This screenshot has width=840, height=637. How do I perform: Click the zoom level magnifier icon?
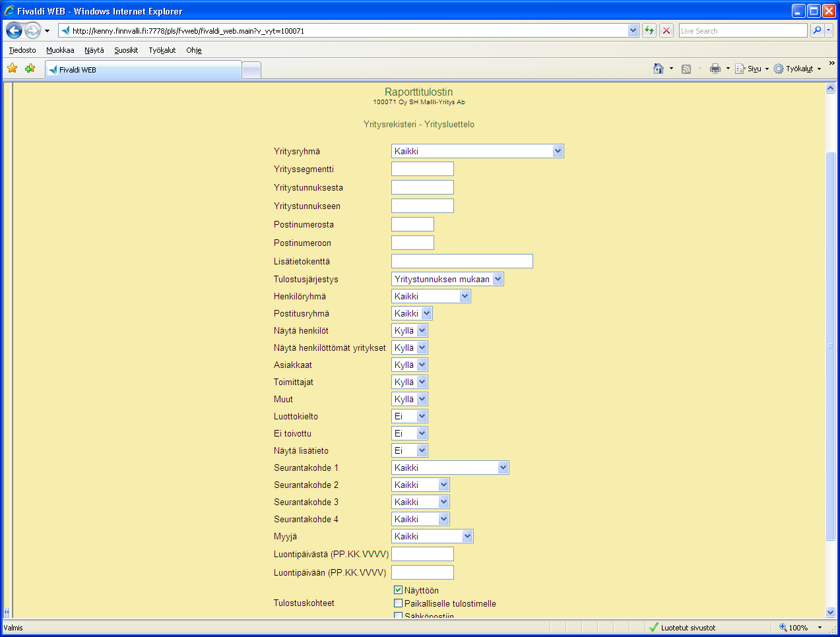pos(783,627)
